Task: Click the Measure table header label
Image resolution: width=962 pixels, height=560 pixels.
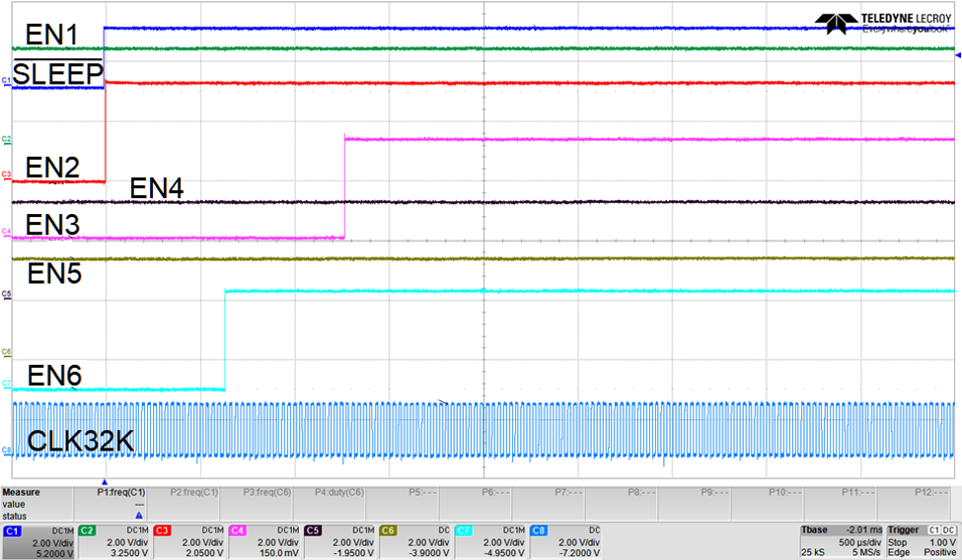Action: pos(22,491)
